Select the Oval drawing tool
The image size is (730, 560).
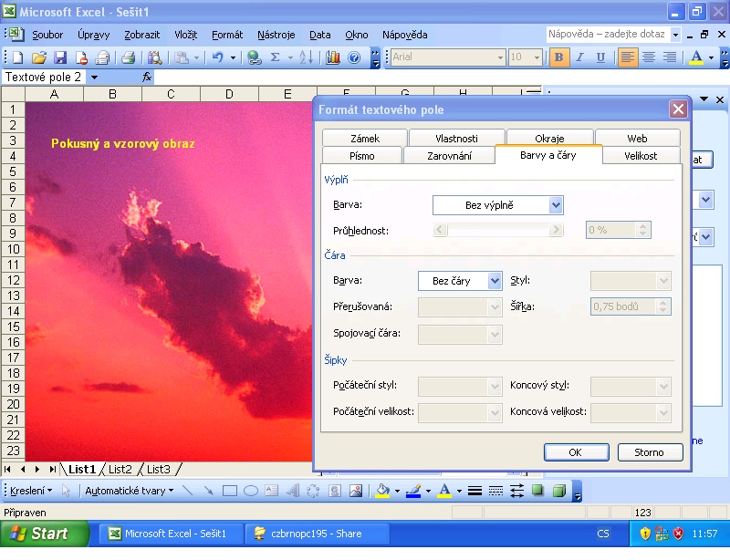point(250,491)
